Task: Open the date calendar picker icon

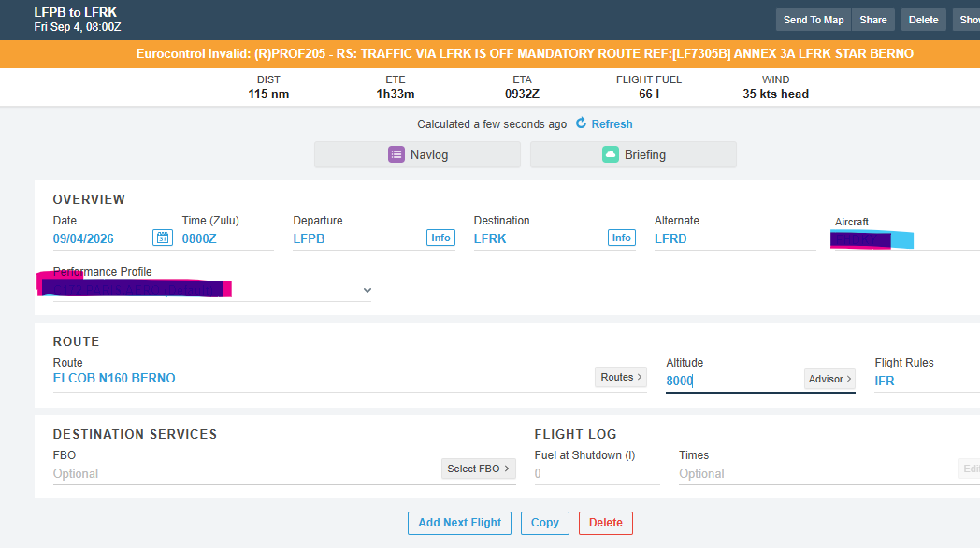Action: pos(163,238)
